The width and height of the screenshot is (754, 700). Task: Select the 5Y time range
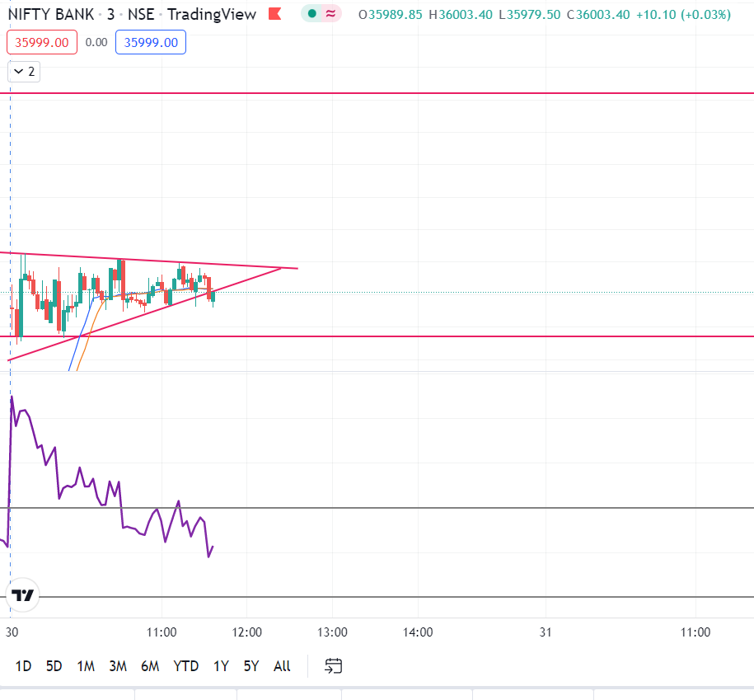coord(251,666)
